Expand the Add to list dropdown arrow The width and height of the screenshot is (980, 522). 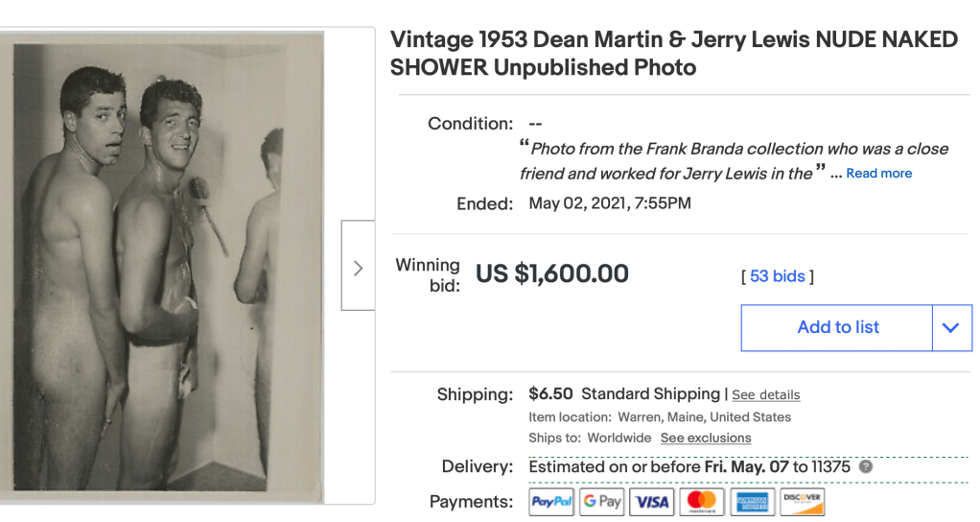pos(951,327)
